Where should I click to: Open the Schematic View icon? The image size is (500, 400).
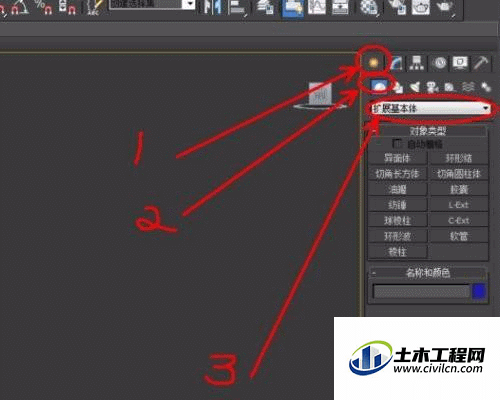340,7
